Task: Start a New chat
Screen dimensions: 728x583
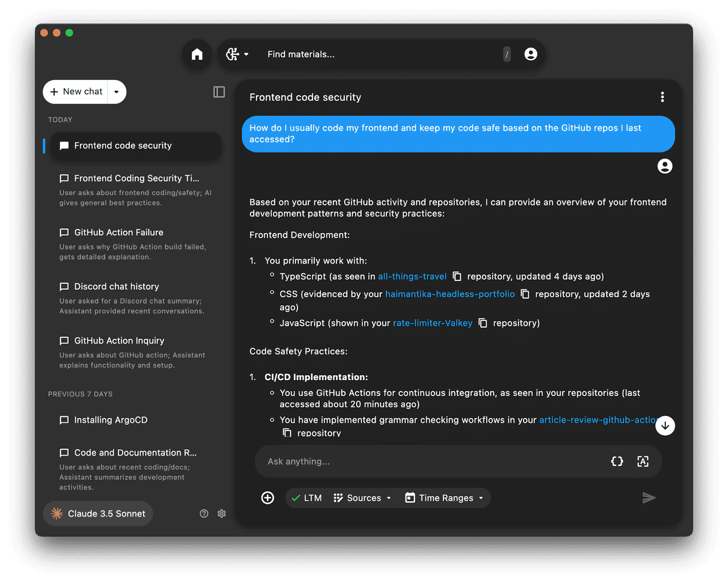Action: [x=77, y=92]
